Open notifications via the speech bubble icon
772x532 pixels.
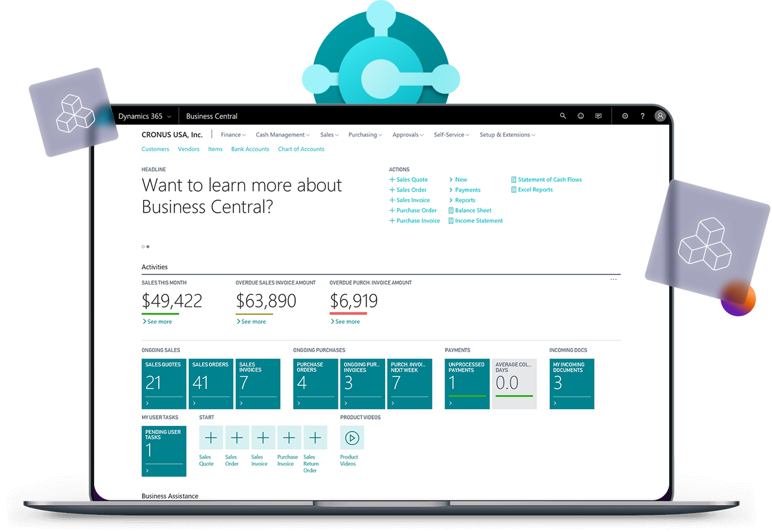pos(598,115)
